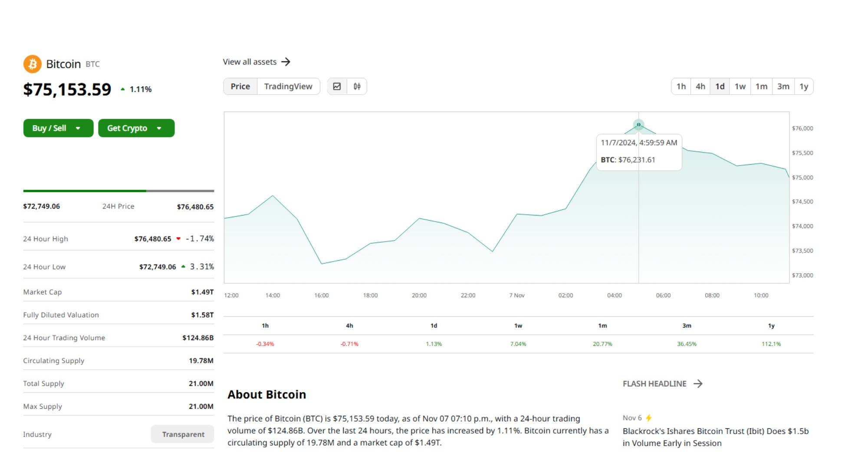The image size is (868, 454).
Task: Click the Nov 6 headline date
Action: point(632,418)
